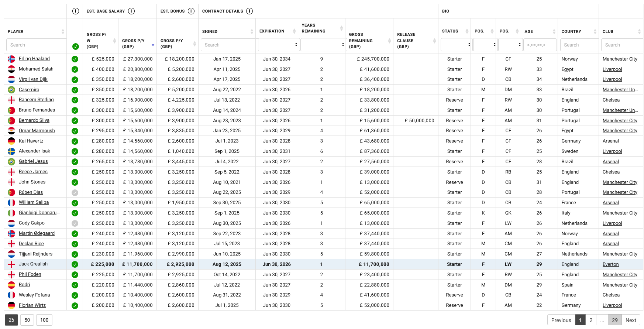The width and height of the screenshot is (644, 329).
Task: Jump to page 29
Action: [615, 320]
